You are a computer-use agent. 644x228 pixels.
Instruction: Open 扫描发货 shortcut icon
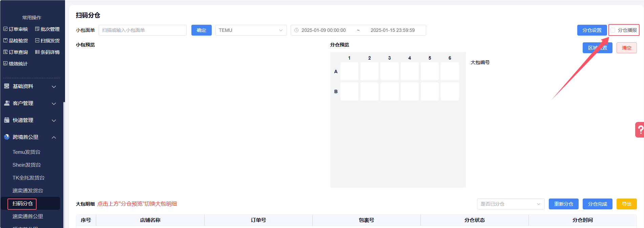37,40
